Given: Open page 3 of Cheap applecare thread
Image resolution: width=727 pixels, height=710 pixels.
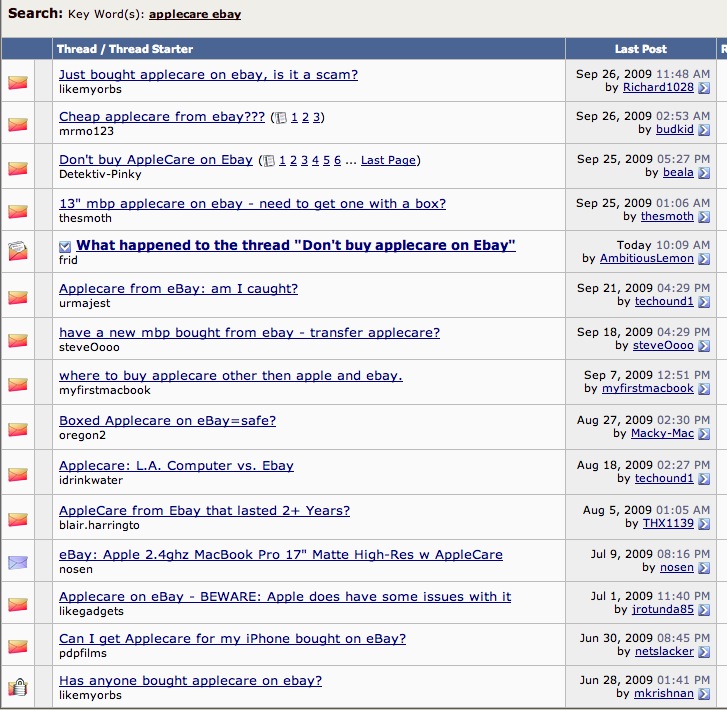Looking at the screenshot, I should 316,117.
